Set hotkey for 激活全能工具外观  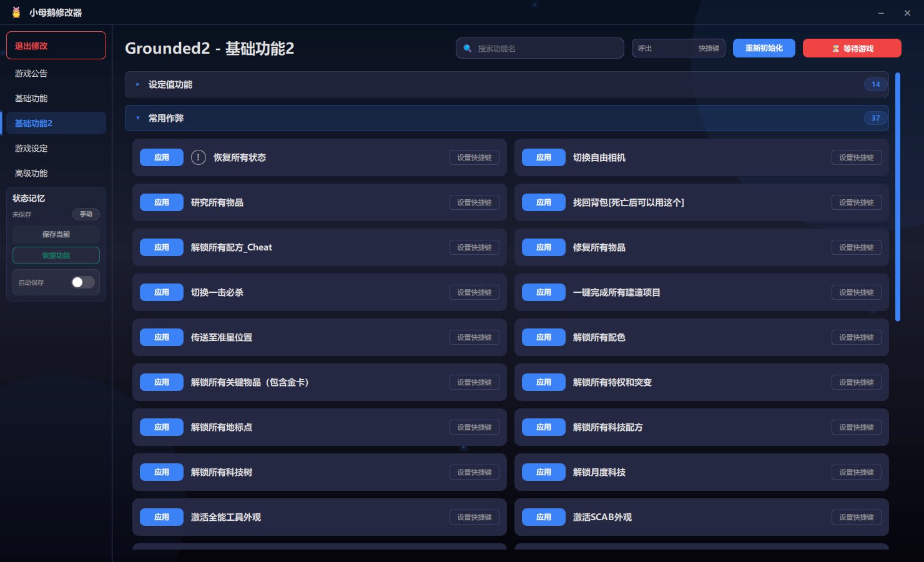click(474, 517)
